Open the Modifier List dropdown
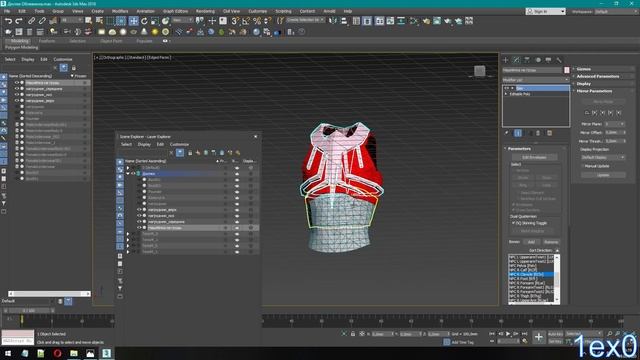 [x=536, y=80]
